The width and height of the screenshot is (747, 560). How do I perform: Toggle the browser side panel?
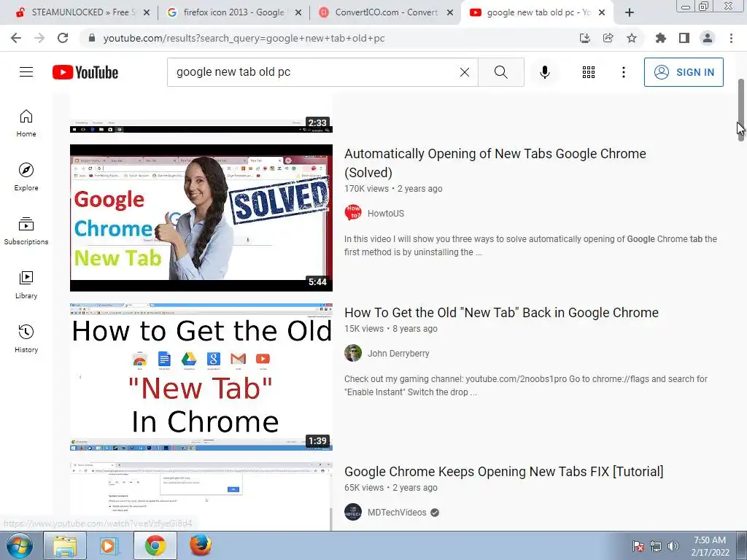click(684, 38)
